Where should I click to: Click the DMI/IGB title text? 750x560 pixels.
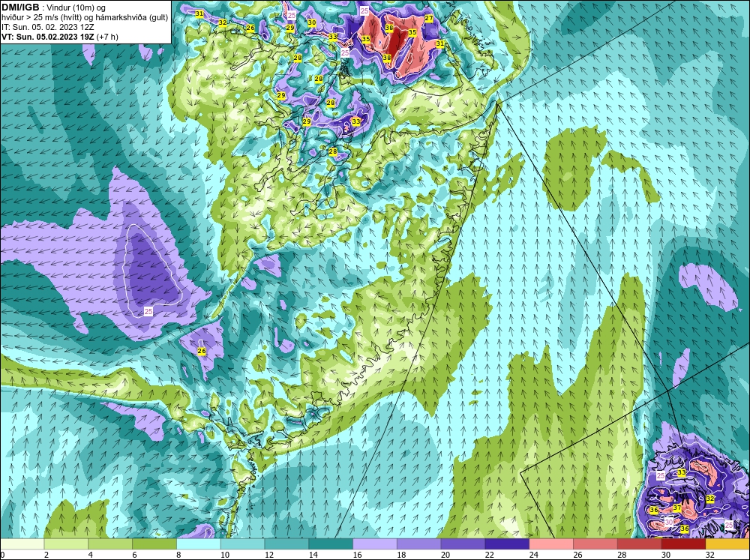pyautogui.click(x=20, y=7)
